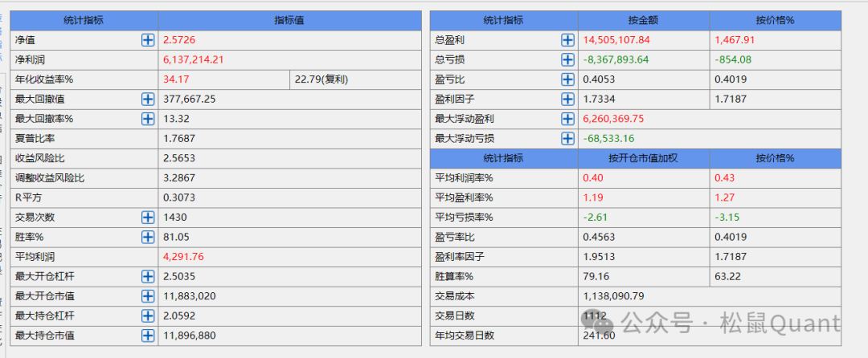Expand the 最大回撤值 plus icon
Screen dimensions: 868x358
pos(148,99)
